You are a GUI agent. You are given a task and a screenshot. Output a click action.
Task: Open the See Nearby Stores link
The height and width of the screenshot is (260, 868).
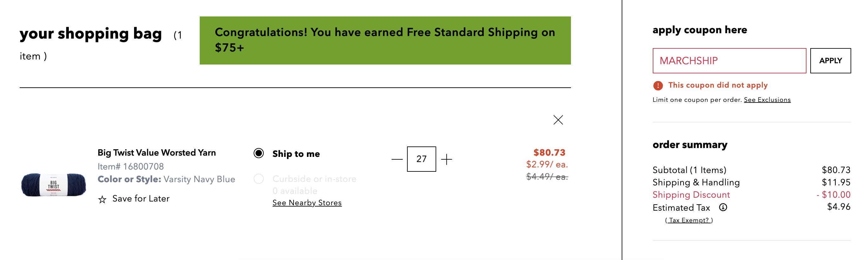coord(307,202)
